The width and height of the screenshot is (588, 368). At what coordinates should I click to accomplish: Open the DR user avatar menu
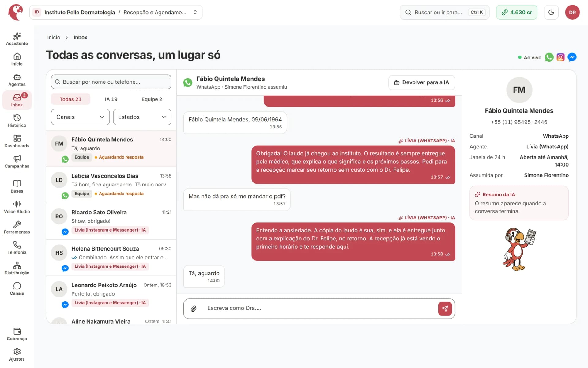572,12
